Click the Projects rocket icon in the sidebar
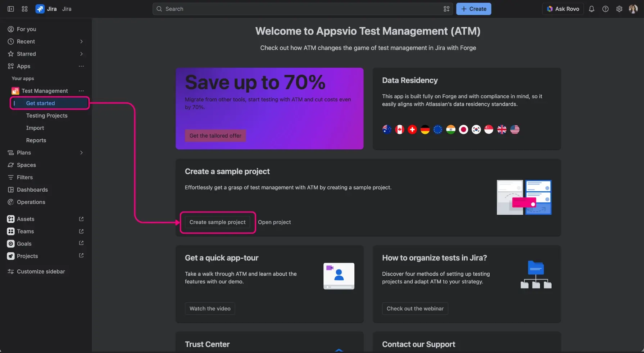Viewport: 644px width, 353px height. 11,256
